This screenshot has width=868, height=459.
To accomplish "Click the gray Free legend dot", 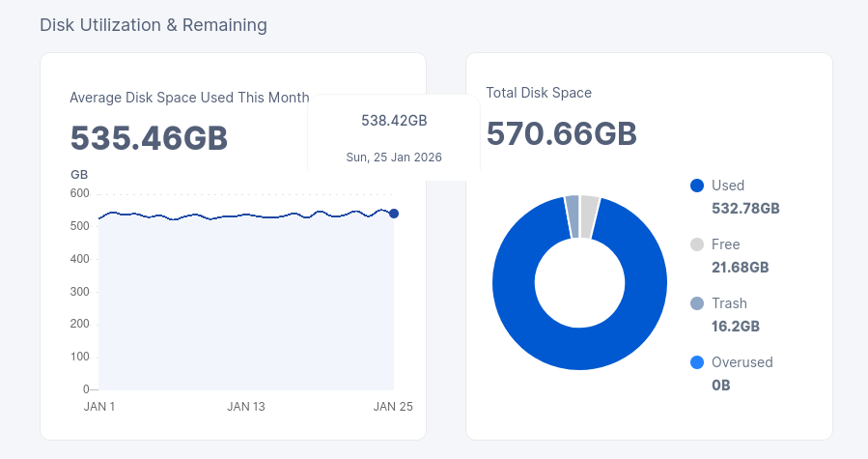I will pos(697,244).
